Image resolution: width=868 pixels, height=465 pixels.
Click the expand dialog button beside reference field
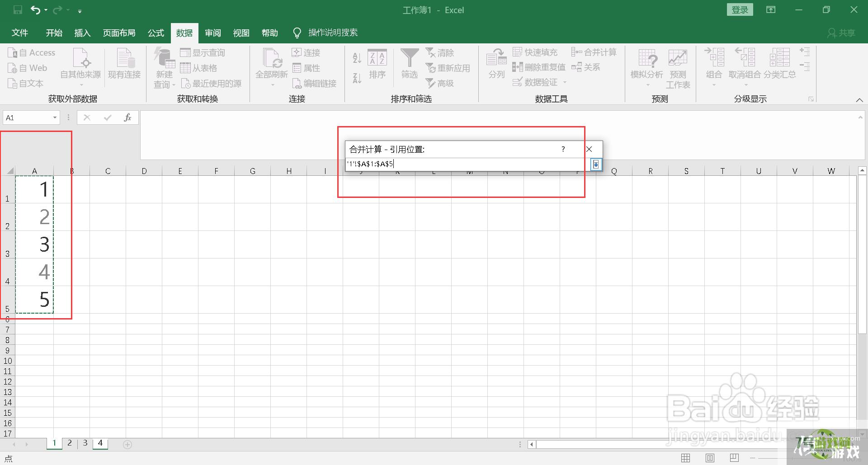pos(596,164)
